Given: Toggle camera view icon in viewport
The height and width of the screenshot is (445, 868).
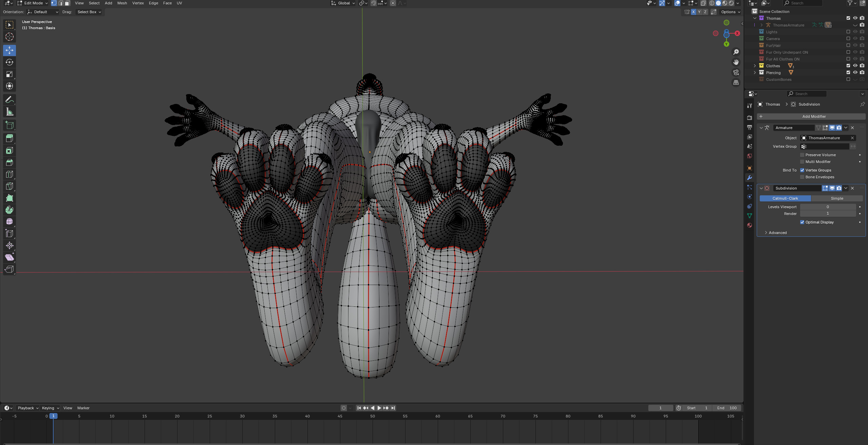Looking at the screenshot, I should tap(736, 72).
